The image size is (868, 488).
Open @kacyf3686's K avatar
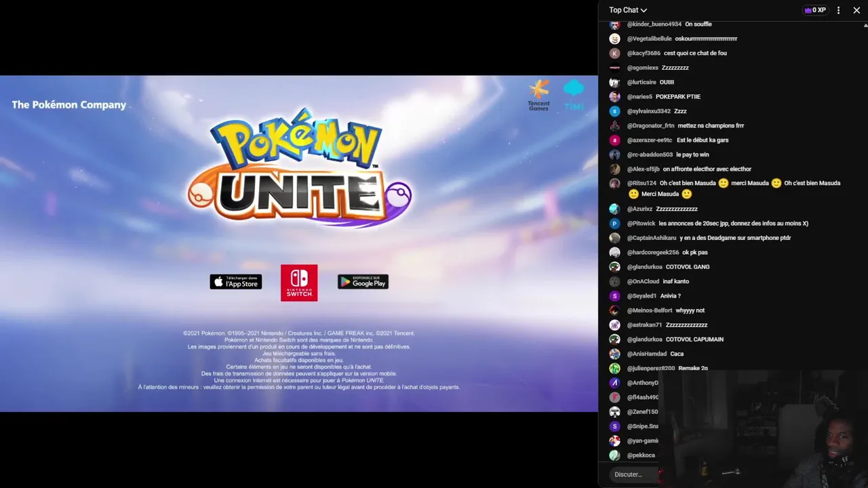click(614, 53)
